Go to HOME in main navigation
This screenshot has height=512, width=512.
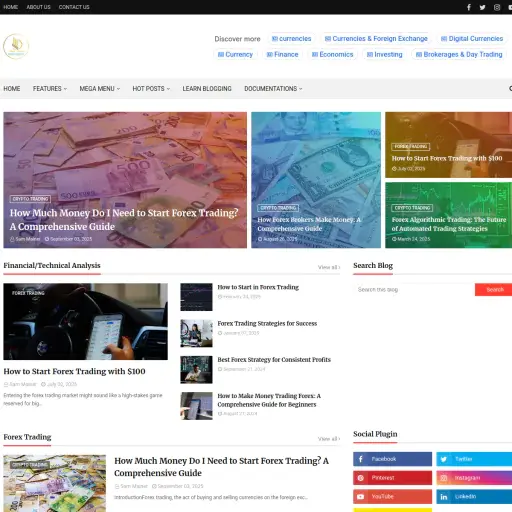[12, 89]
